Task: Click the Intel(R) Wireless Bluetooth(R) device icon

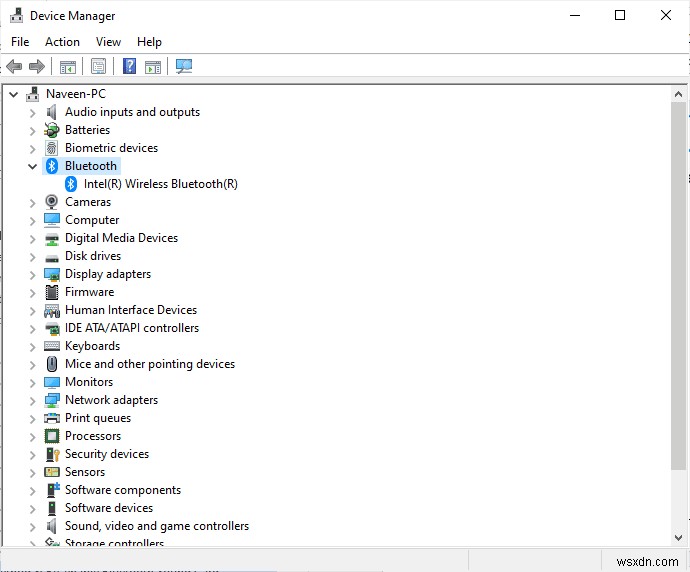Action: [71, 184]
